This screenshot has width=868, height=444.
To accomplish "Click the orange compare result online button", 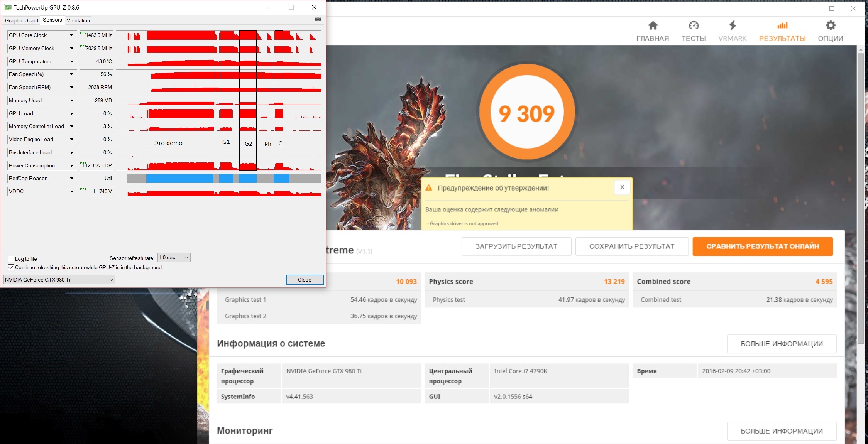I will point(762,246).
